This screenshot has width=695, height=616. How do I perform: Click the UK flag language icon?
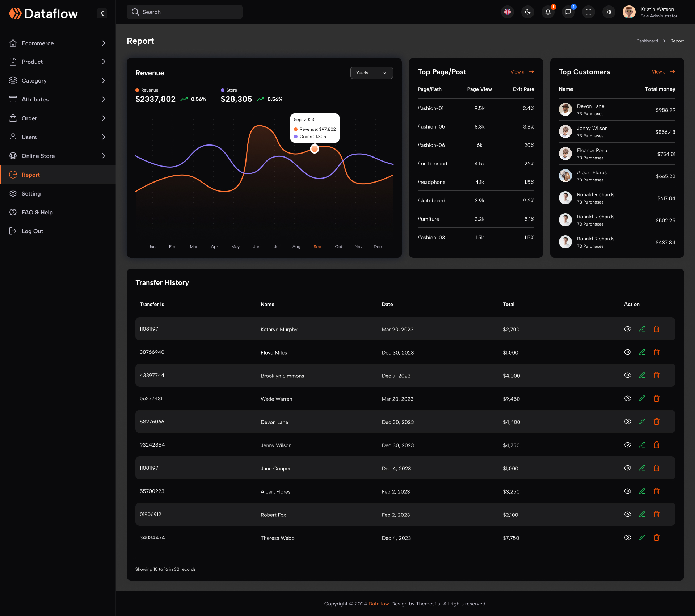click(507, 12)
